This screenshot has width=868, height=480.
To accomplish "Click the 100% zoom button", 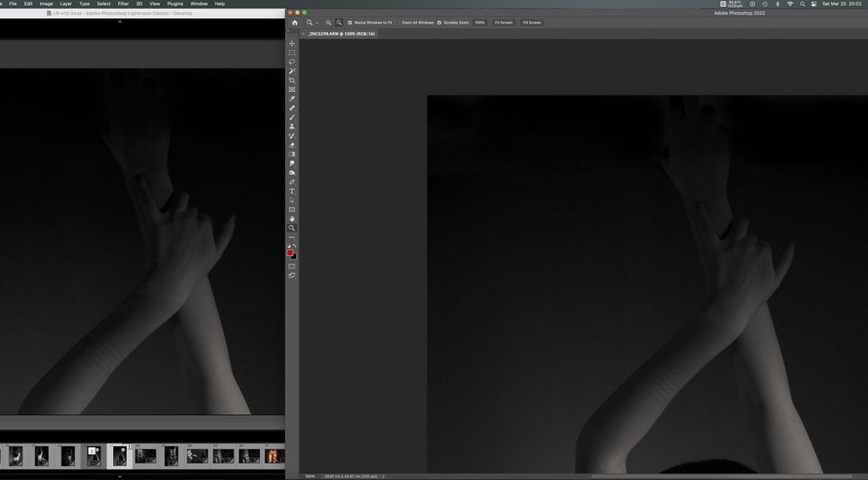I will click(x=480, y=23).
